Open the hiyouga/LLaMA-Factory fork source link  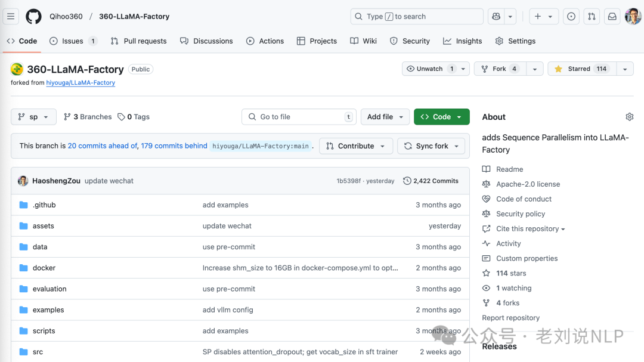point(80,83)
